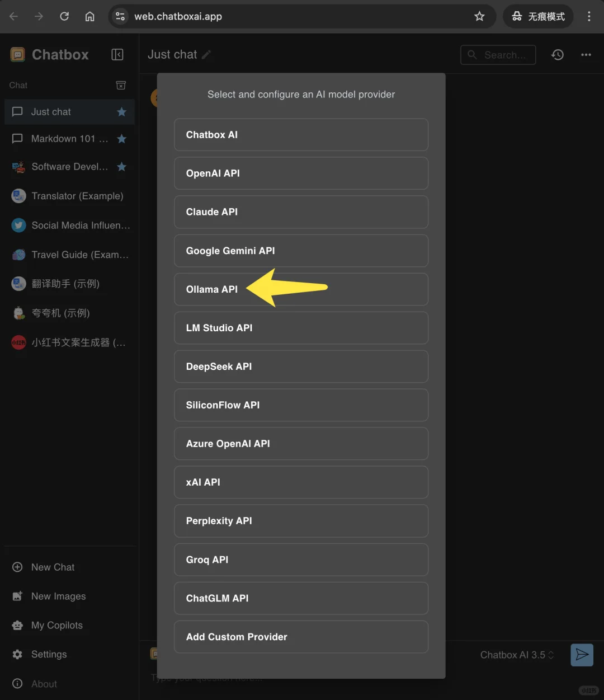Open the Chatbox AI 3.5 model selector
This screenshot has width=604, height=700.
point(515,655)
